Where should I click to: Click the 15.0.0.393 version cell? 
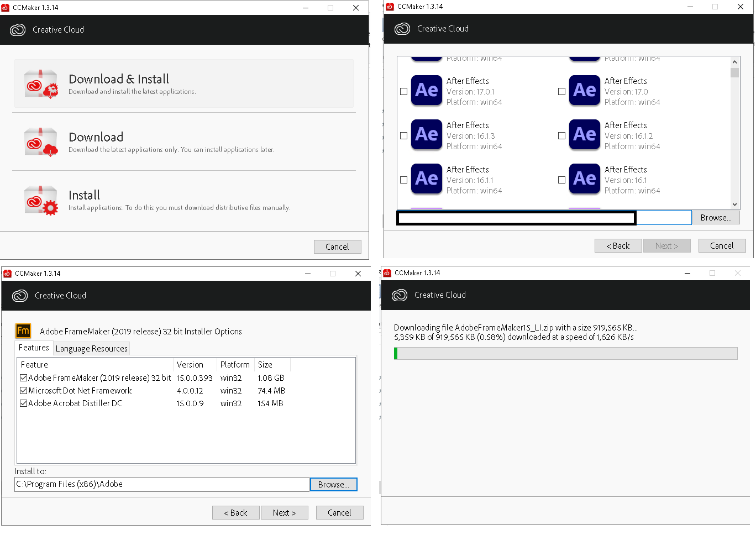pyautogui.click(x=195, y=378)
